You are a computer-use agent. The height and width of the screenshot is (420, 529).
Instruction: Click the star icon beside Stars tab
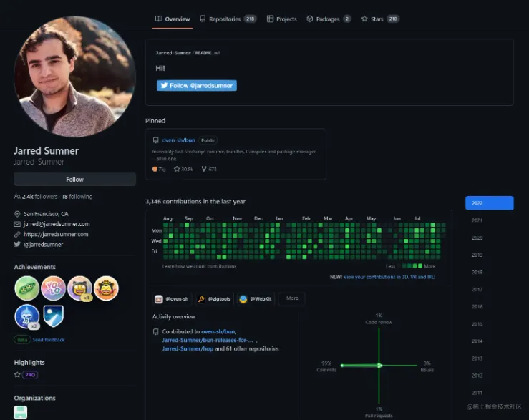click(364, 19)
